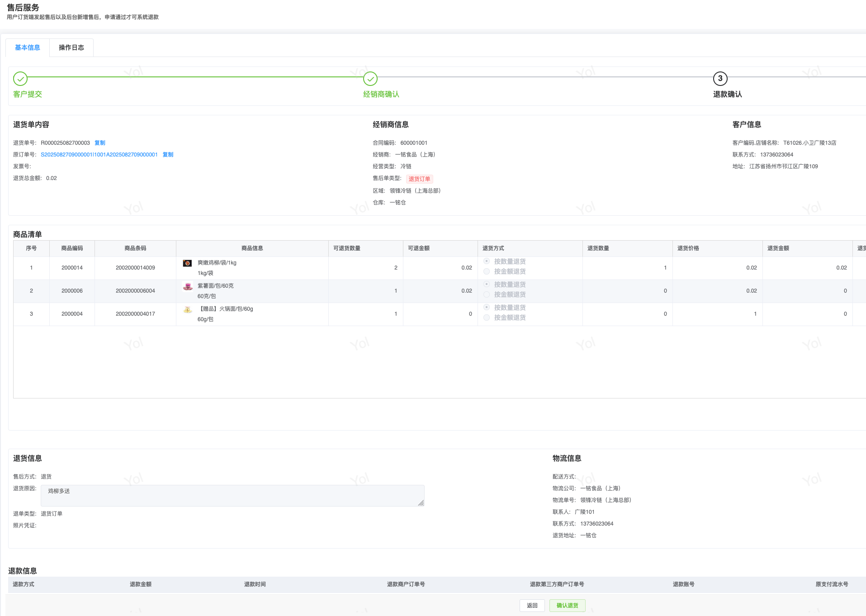This screenshot has height=616, width=866.
Task: Click the 退货订单 type tag
Action: 419,179
